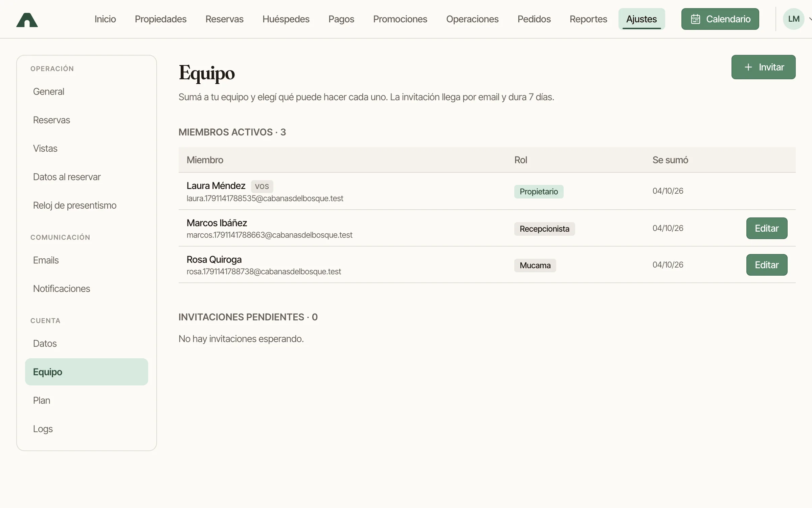Screen dimensions: 812x508
Task: Open Promociones section
Action: click(x=400, y=19)
